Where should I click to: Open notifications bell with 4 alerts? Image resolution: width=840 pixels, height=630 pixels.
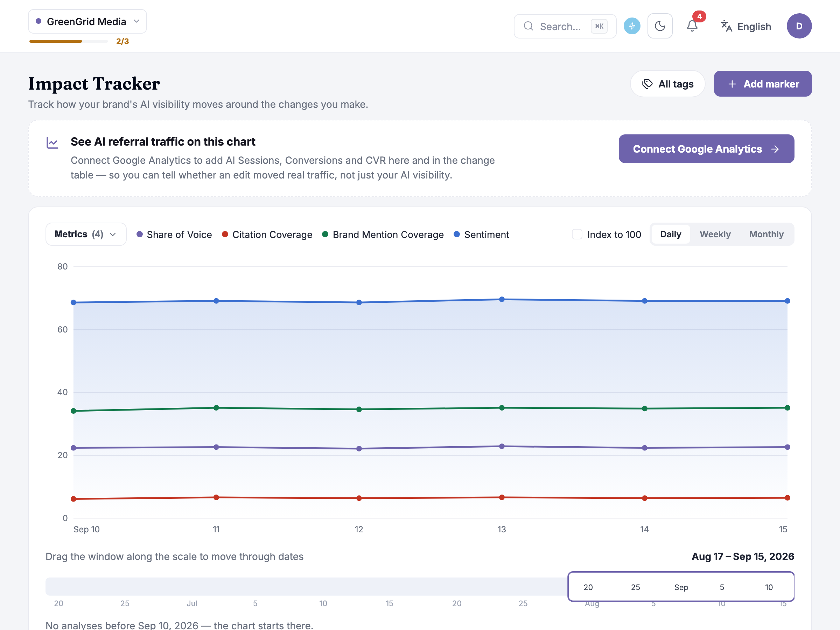tap(692, 26)
